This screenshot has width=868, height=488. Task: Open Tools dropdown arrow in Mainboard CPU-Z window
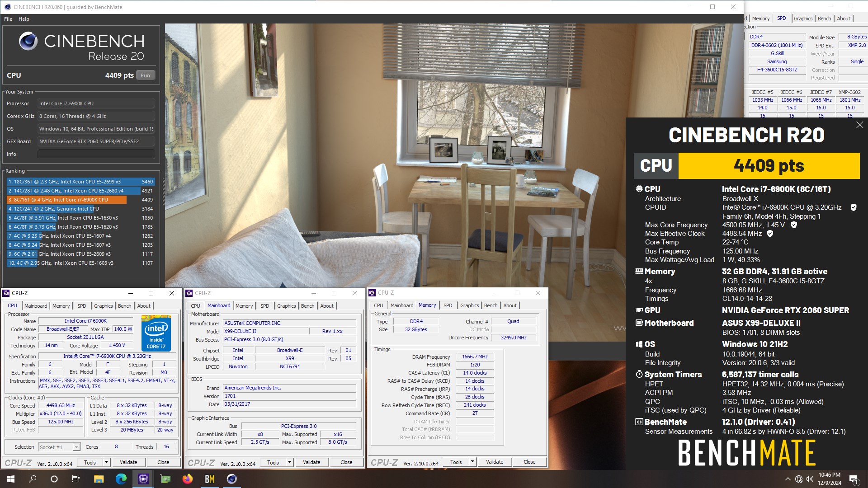(289, 462)
